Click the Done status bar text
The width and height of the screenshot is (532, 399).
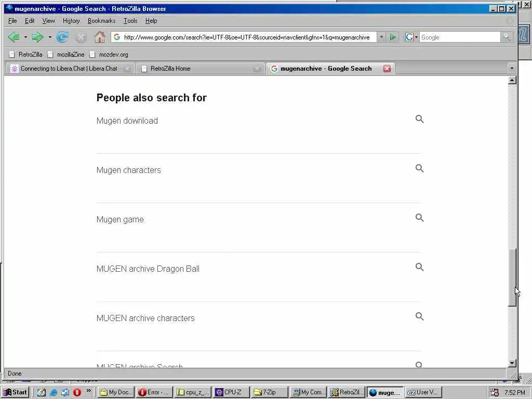(15, 373)
